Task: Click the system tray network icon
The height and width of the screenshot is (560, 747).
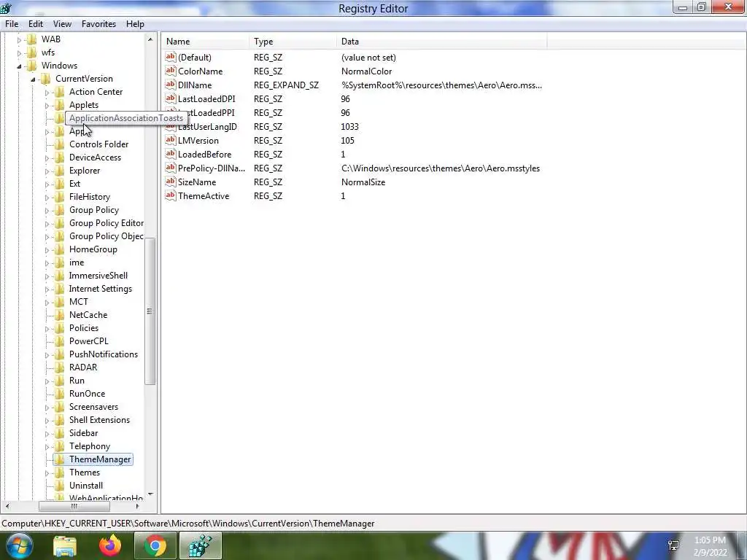Action: (673, 545)
